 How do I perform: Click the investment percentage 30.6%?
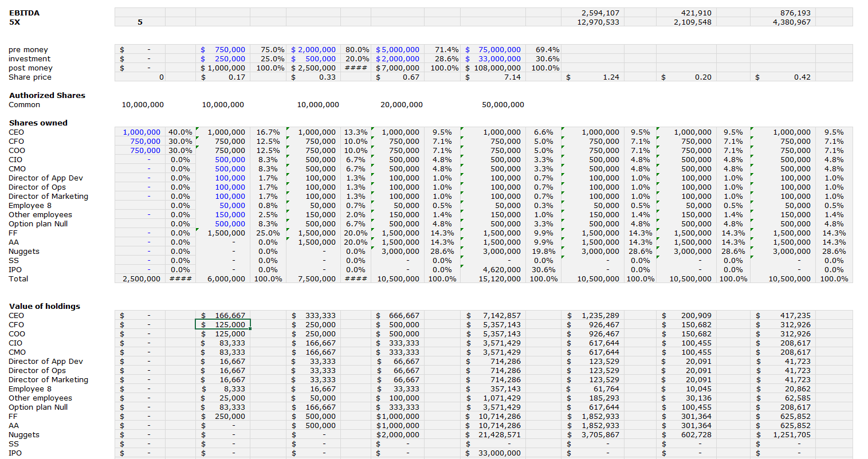click(x=547, y=59)
